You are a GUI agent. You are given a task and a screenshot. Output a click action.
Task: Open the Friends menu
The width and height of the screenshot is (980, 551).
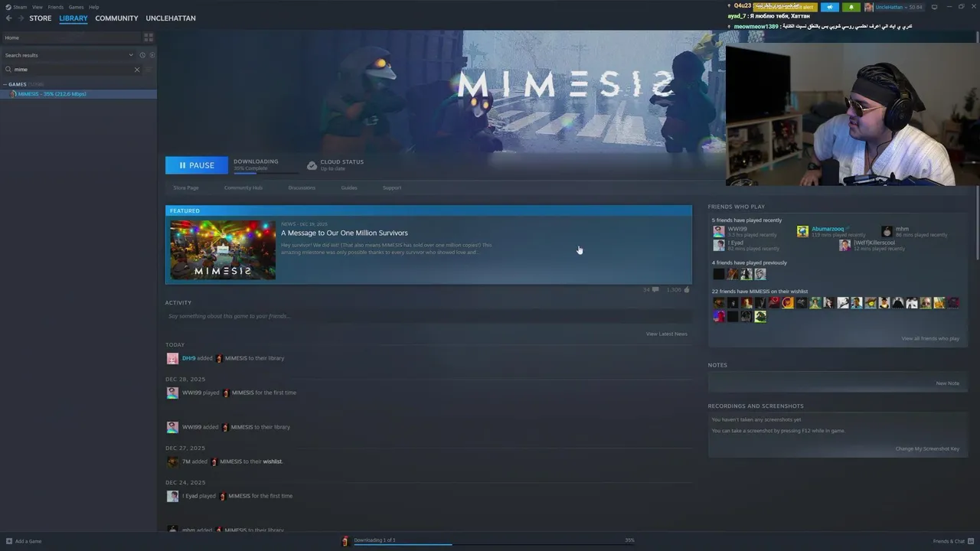tap(56, 7)
